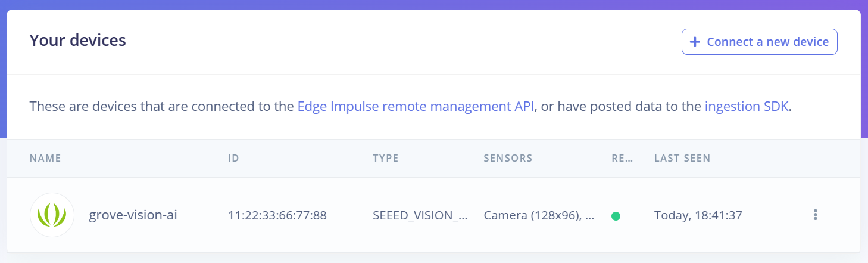Click the device ID 11:22:33:66:77:88
This screenshot has width=868, height=263.
click(x=277, y=215)
